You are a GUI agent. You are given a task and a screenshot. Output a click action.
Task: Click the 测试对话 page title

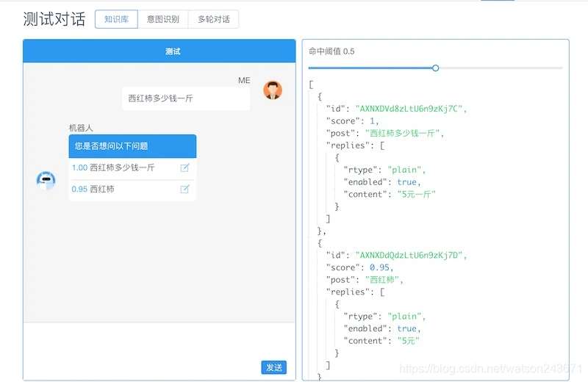[54, 19]
